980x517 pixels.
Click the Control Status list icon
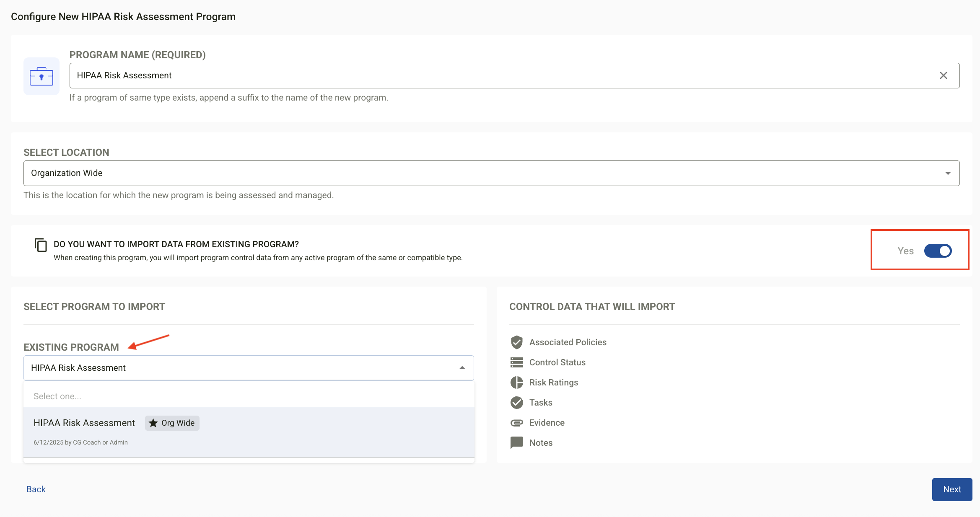[516, 362]
